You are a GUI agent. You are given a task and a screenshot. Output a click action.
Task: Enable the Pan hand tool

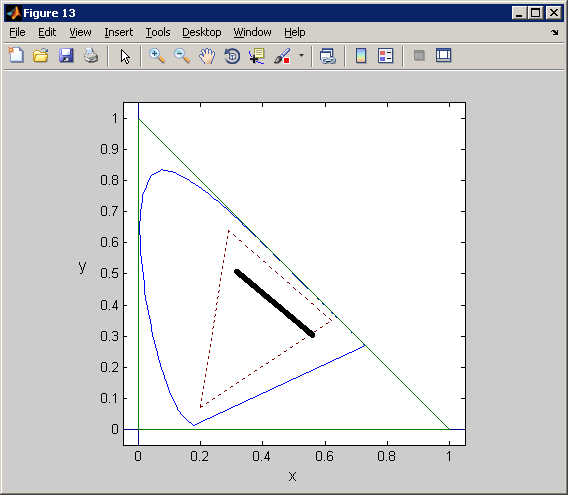207,56
